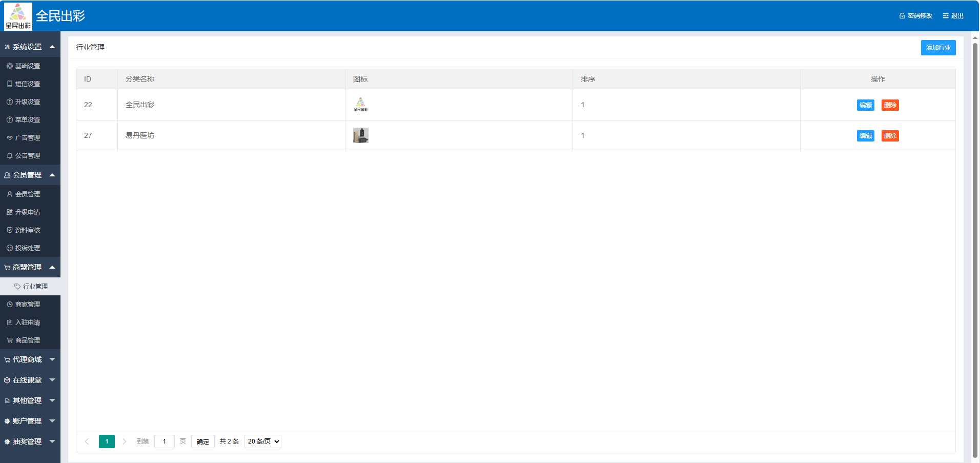Expand the 代理商城 section arrow
980x463 pixels.
(x=52, y=359)
